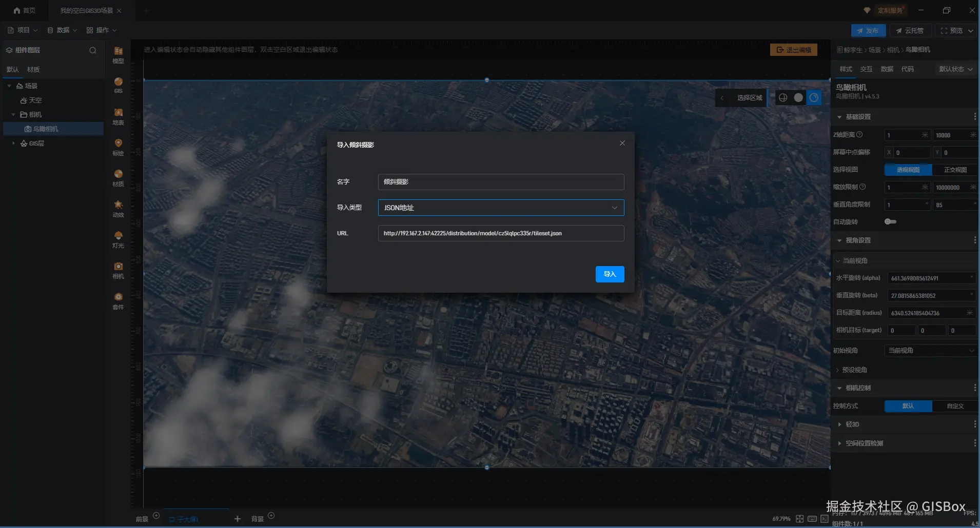Image resolution: width=980 pixels, height=528 pixels.
Task: Open the options menu for 视角设置
Action: pyautogui.click(x=975, y=240)
